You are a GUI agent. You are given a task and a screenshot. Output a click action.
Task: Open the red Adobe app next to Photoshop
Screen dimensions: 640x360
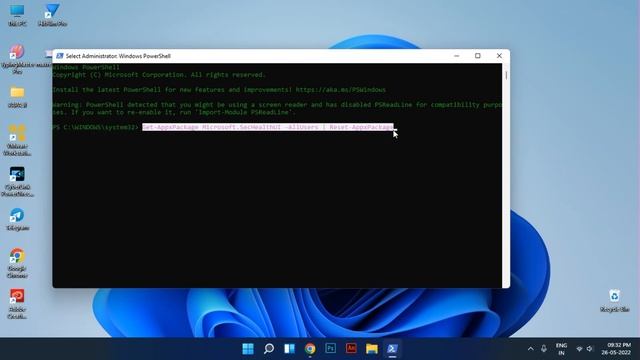pyautogui.click(x=351, y=349)
